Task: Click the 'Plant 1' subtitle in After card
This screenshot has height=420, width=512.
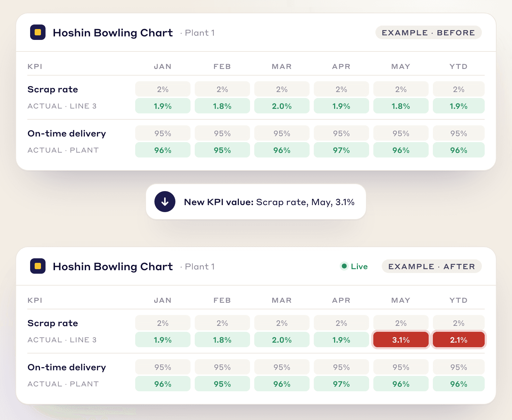Action: click(x=200, y=266)
